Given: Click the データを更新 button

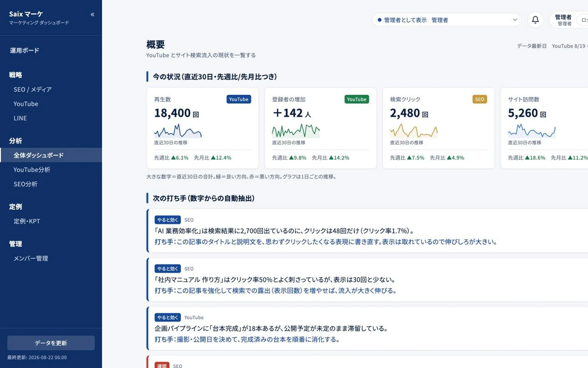Looking at the screenshot, I should click(51, 343).
